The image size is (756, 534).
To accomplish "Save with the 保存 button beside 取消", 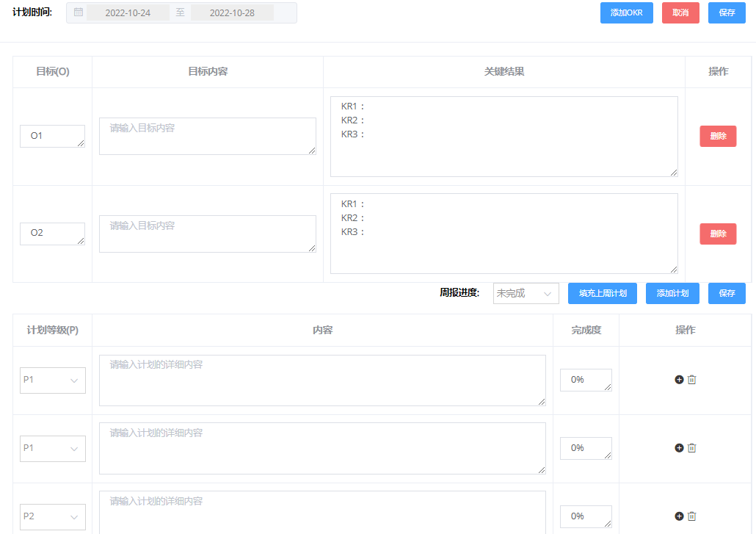I will tap(727, 12).
